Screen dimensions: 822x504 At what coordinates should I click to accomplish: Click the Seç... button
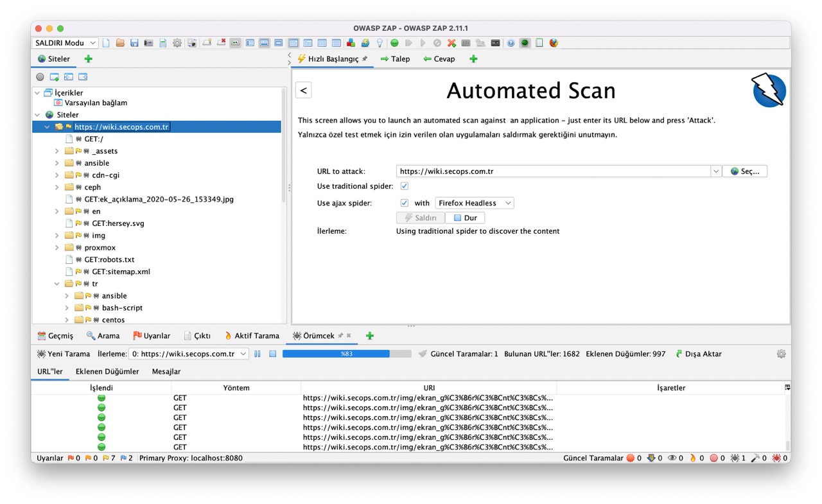tap(745, 171)
